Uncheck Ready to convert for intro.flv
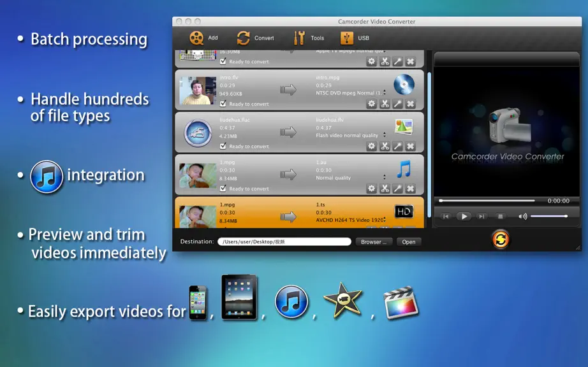Image resolution: width=588 pixels, height=367 pixels. (223, 103)
